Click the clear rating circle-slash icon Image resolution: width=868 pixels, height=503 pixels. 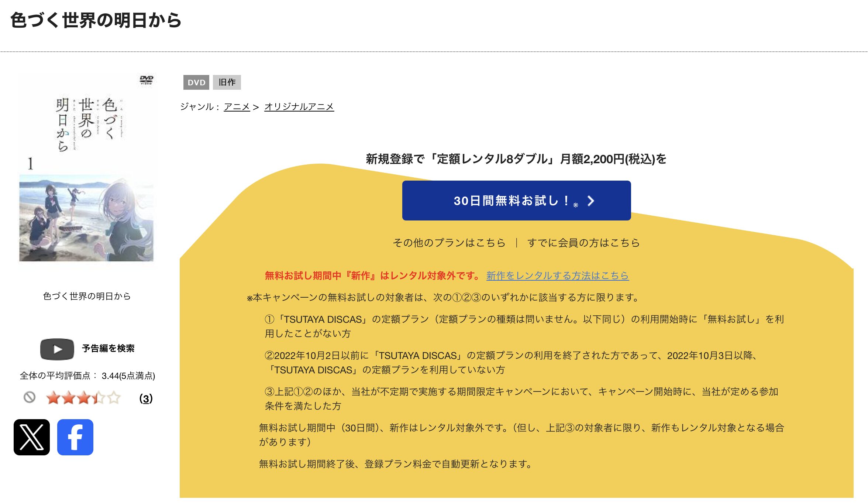(30, 397)
